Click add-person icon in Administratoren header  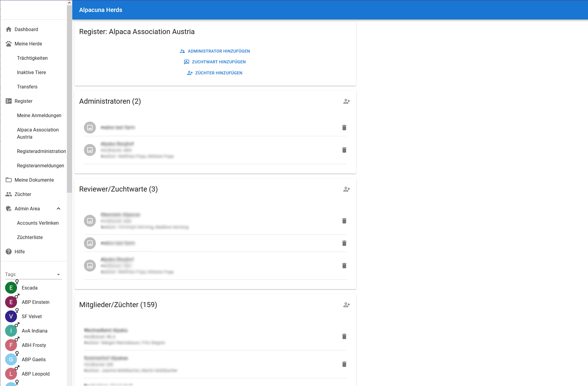346,101
